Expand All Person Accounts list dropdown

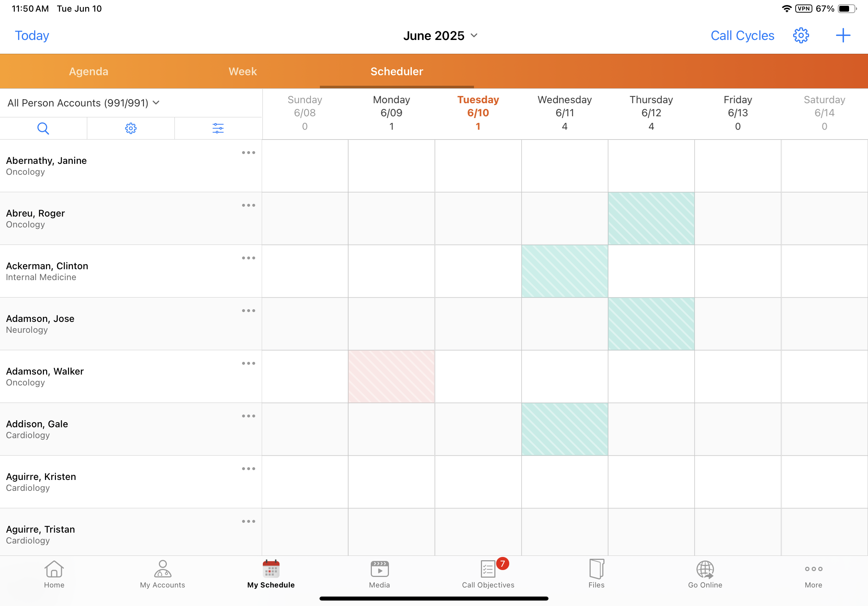(84, 103)
